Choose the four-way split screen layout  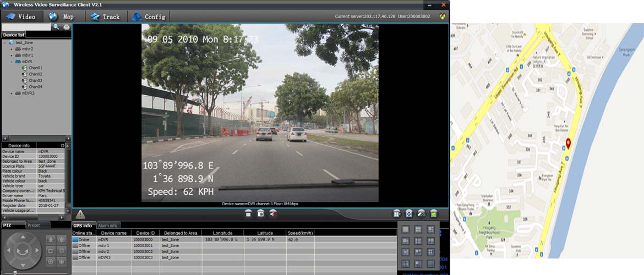tap(418, 229)
